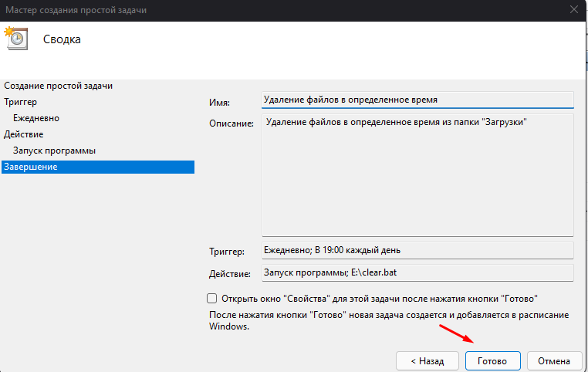Open Ежедневно step in sidebar
The height and width of the screenshot is (372, 588).
pyautogui.click(x=36, y=118)
